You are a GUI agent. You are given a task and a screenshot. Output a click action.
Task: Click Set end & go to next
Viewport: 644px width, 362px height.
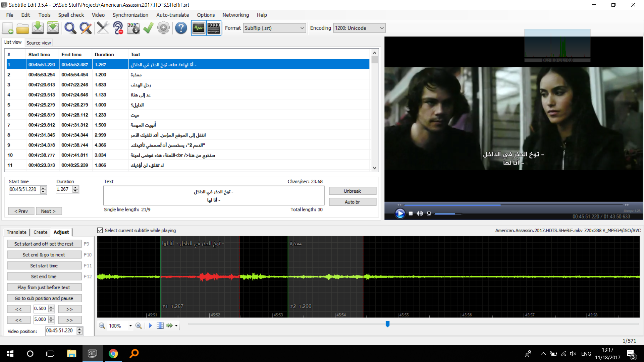click(x=44, y=255)
